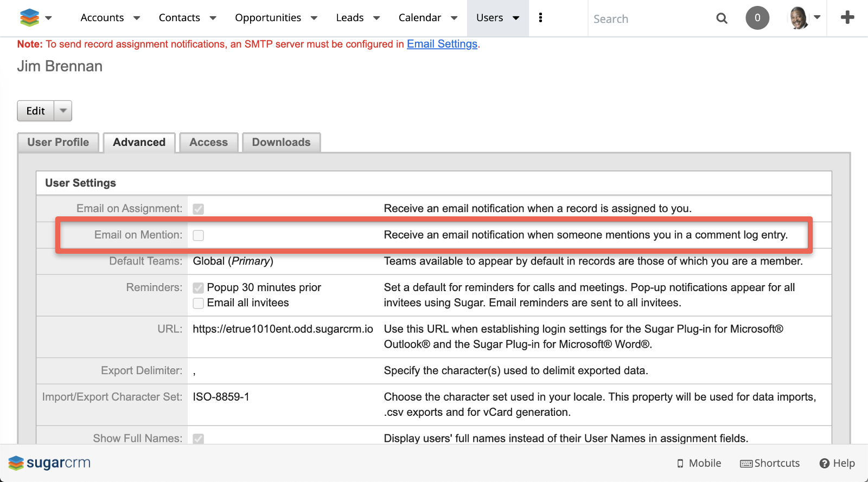The width and height of the screenshot is (868, 482).
Task: Expand the Edit button dropdown arrow
Action: pos(63,111)
